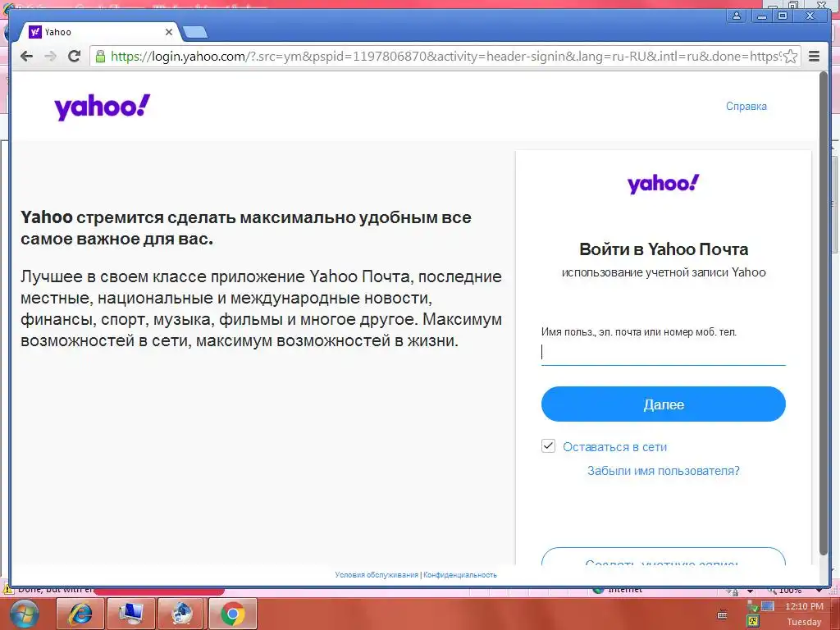Select the Yahoo browser tab

[x=99, y=32]
